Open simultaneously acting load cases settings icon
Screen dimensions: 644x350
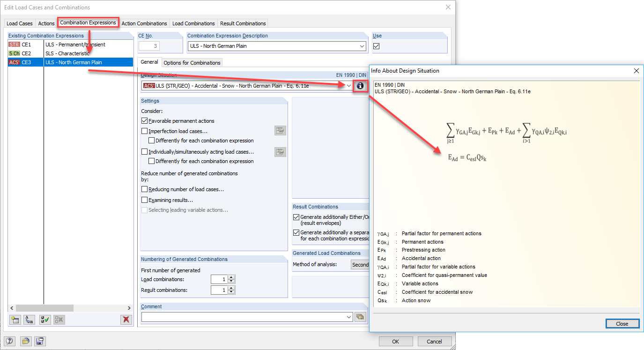tap(280, 152)
